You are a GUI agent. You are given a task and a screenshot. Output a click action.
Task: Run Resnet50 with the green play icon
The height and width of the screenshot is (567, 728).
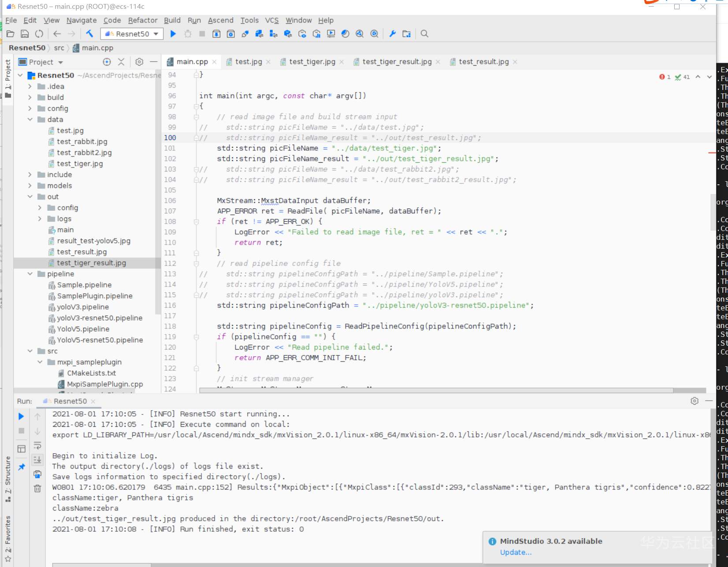tap(173, 34)
